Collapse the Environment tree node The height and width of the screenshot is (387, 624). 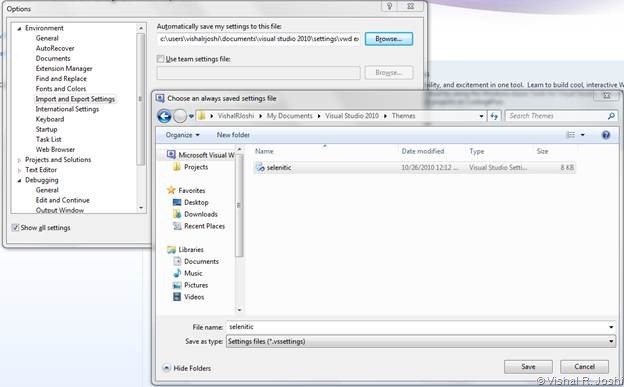coord(19,29)
